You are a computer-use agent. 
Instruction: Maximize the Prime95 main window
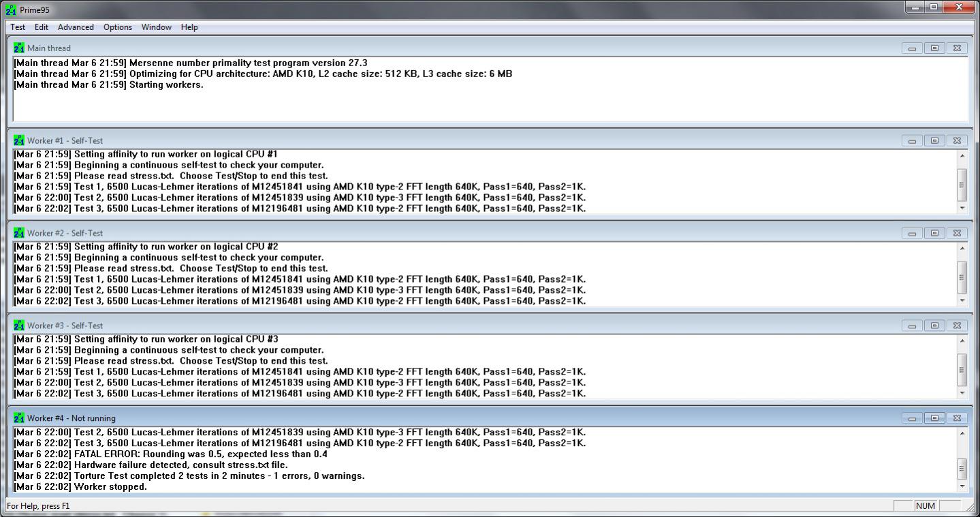933,7
